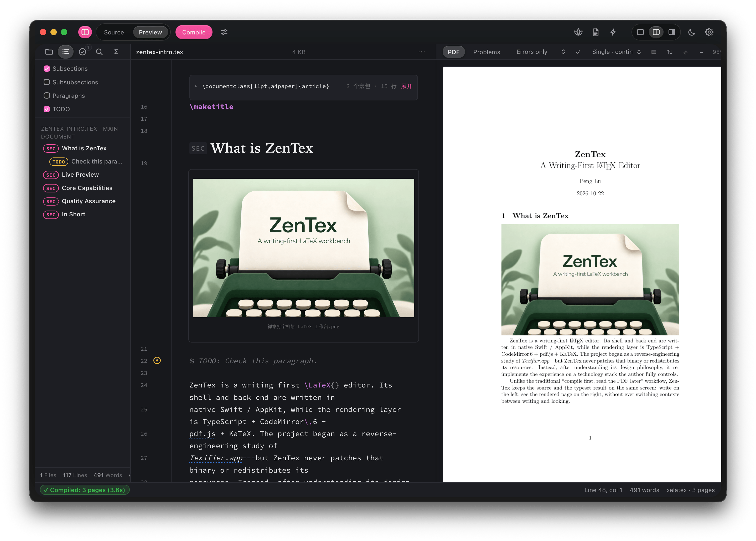Image resolution: width=756 pixels, height=541 pixels.
Task: Check the Paragraphs checkbox
Action: coord(46,95)
